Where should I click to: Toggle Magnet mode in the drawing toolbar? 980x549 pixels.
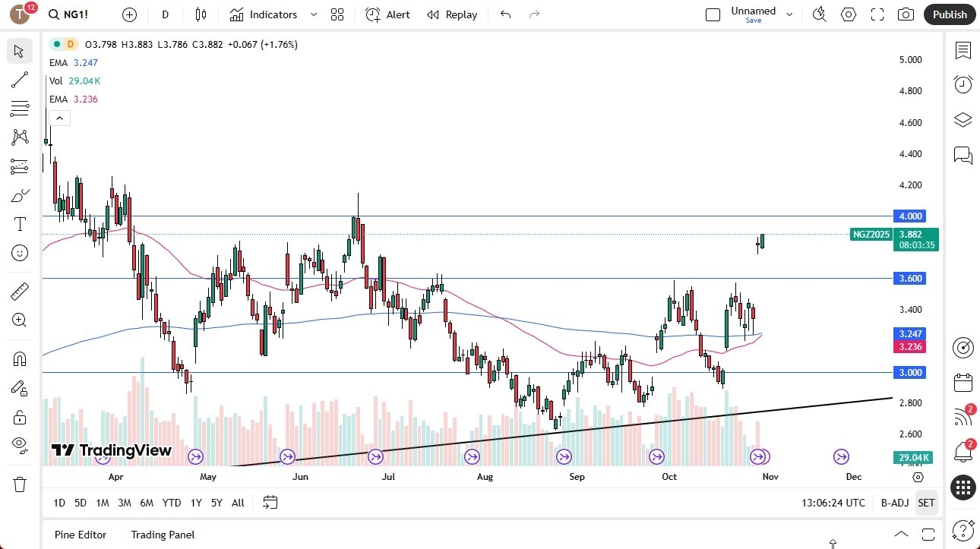pyautogui.click(x=19, y=358)
